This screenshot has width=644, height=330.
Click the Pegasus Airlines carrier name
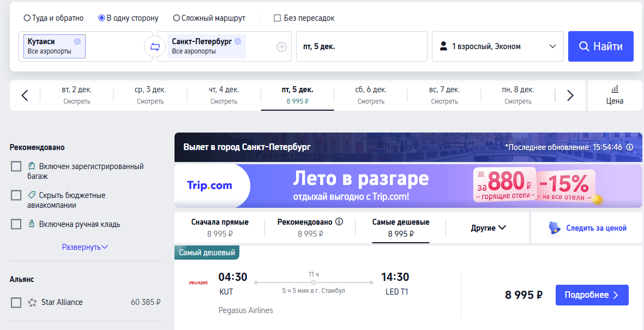pyautogui.click(x=245, y=310)
